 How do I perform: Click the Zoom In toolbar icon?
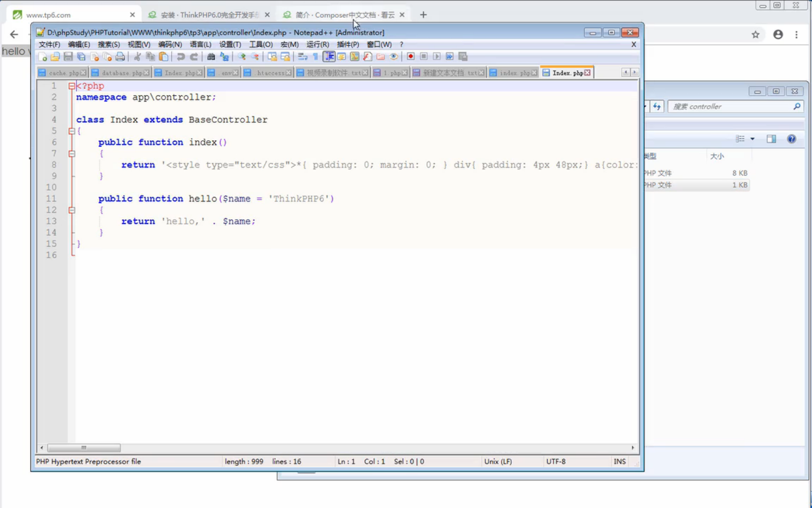pyautogui.click(x=241, y=57)
